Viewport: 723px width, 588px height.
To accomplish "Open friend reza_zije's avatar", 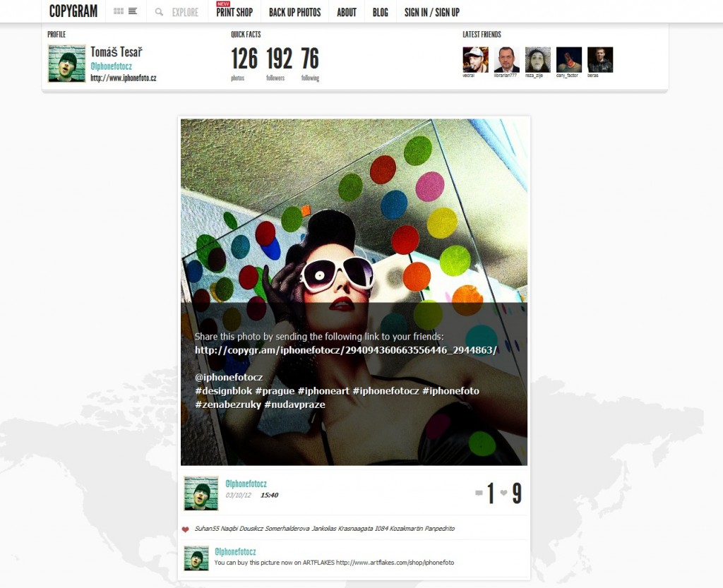I will coord(537,59).
